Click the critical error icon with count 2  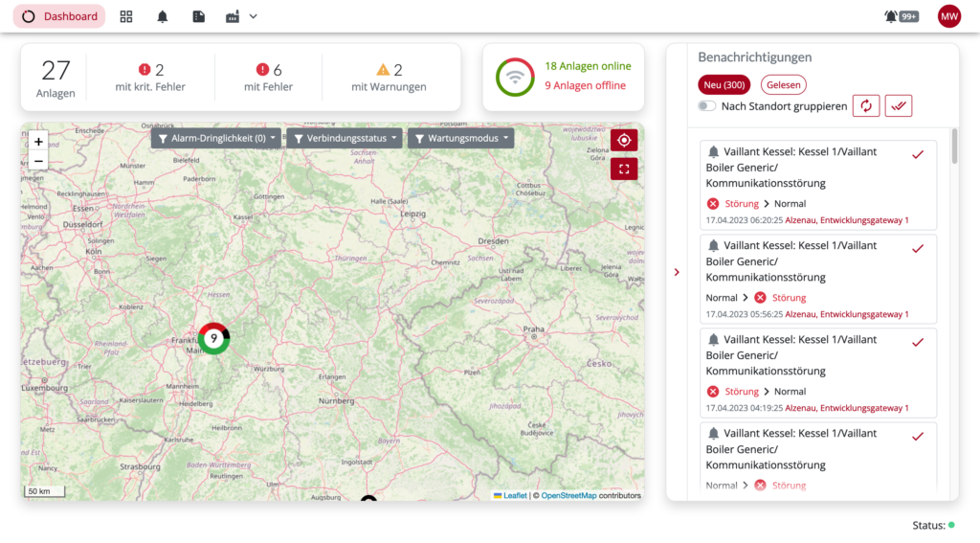click(145, 70)
